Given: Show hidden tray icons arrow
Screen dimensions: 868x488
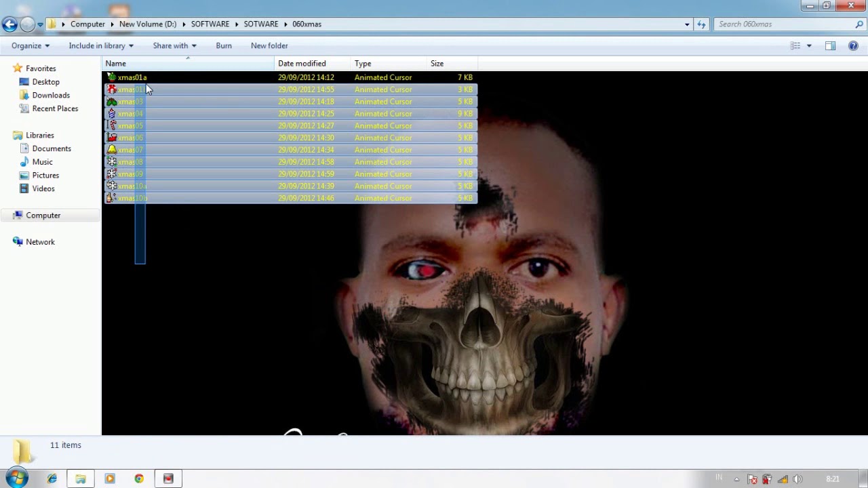Looking at the screenshot, I should (736, 479).
